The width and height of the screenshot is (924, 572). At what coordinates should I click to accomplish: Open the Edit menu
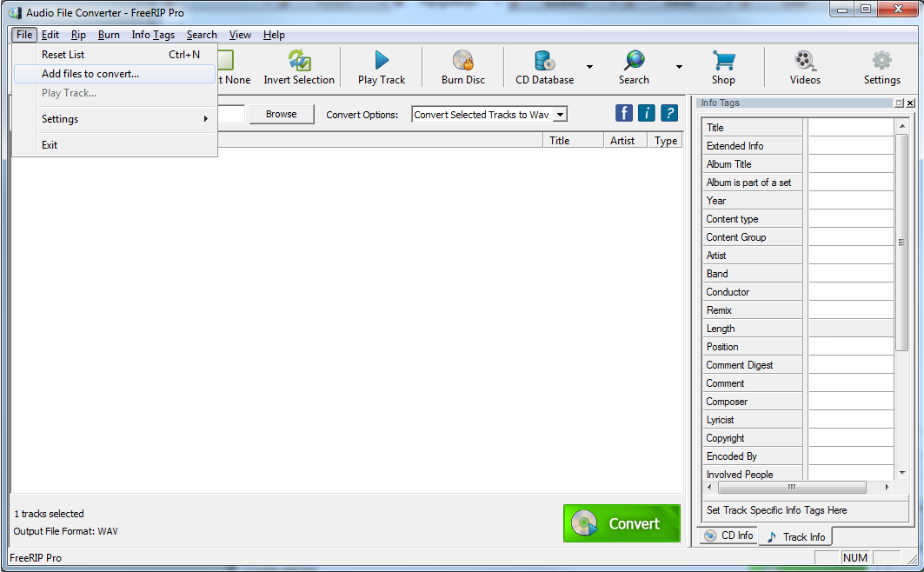point(50,35)
